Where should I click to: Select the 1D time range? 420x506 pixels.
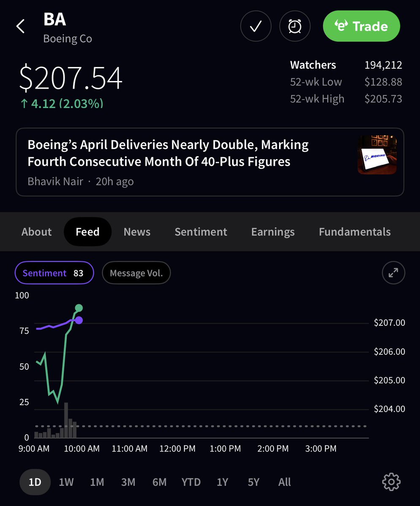[35, 482]
